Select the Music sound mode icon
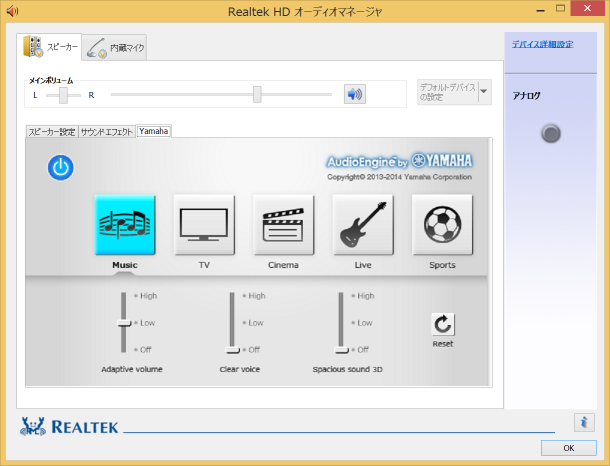The height and width of the screenshot is (466, 610). point(125,225)
